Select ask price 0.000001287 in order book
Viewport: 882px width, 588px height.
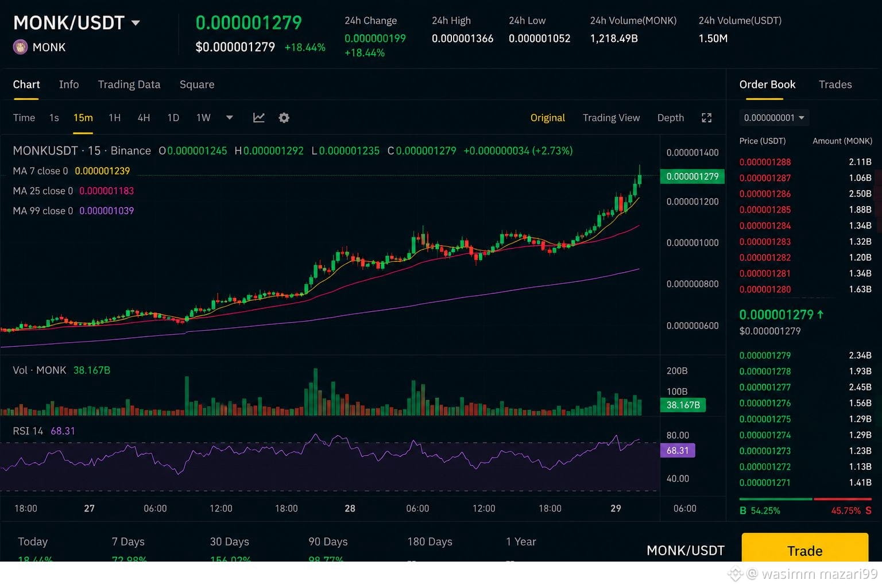pyautogui.click(x=765, y=178)
